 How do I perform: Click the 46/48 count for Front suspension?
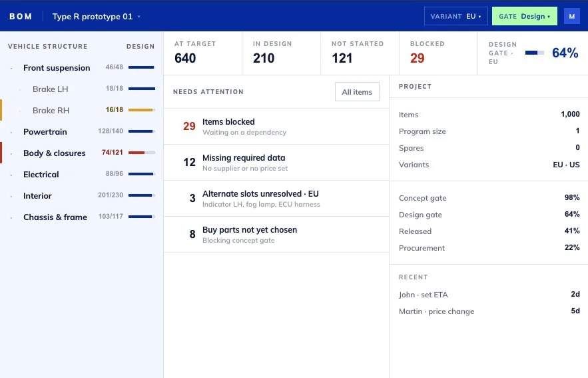tap(115, 67)
